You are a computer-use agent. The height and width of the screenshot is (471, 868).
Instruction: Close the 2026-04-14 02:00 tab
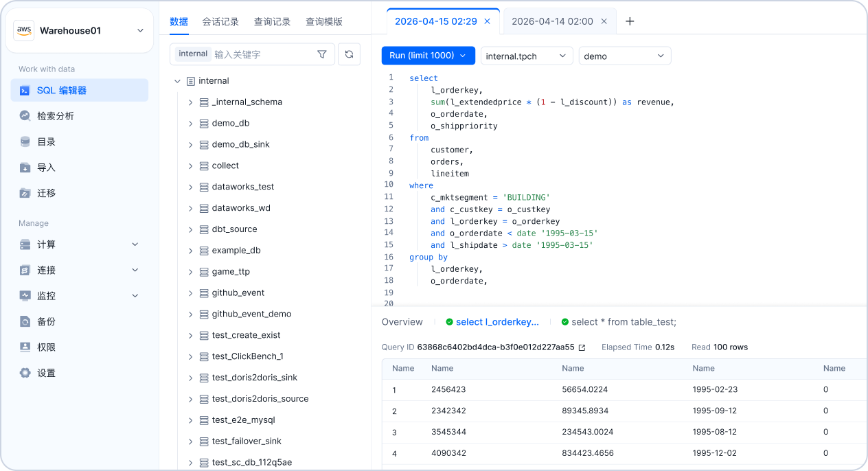tap(604, 21)
